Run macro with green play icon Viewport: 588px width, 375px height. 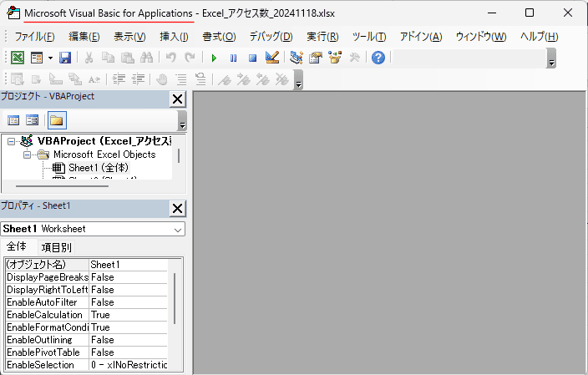214,58
